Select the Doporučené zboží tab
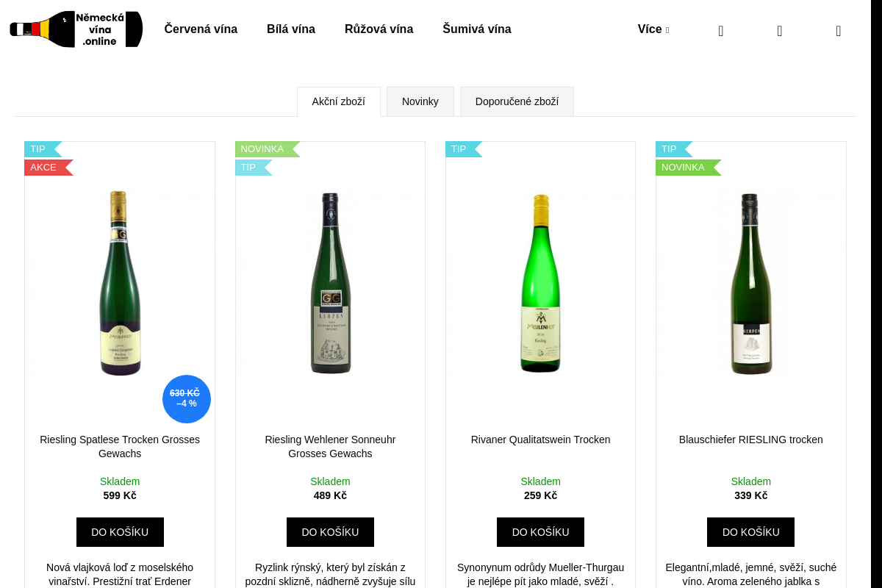Image resolution: width=882 pixels, height=588 pixels. pos(517,101)
